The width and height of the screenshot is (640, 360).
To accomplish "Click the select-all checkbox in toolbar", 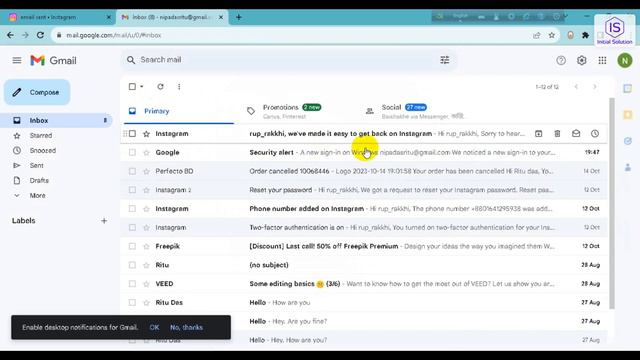I will [132, 87].
